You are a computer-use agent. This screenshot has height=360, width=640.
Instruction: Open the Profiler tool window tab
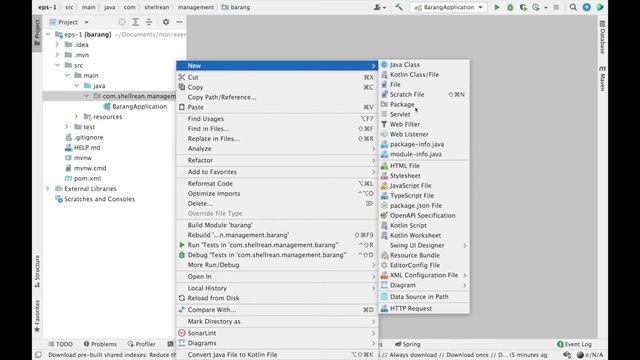click(141, 344)
